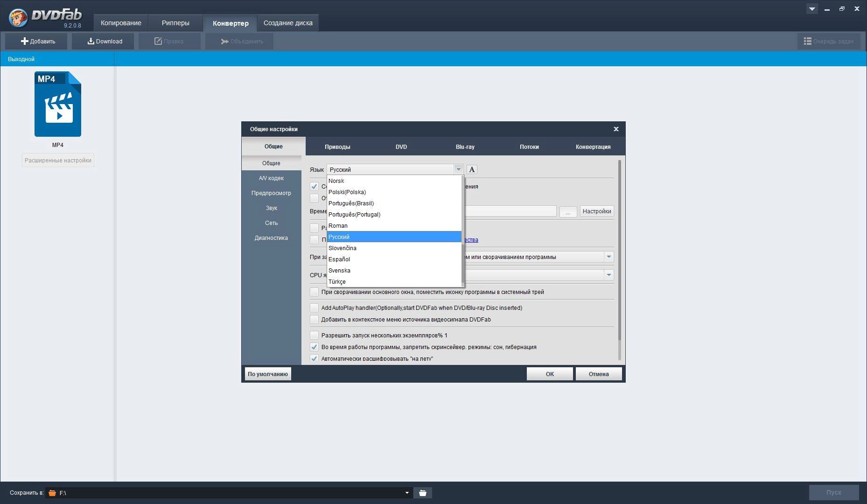867x504 pixels.
Task: Expand the program closing behavior dropdown
Action: [x=608, y=257]
